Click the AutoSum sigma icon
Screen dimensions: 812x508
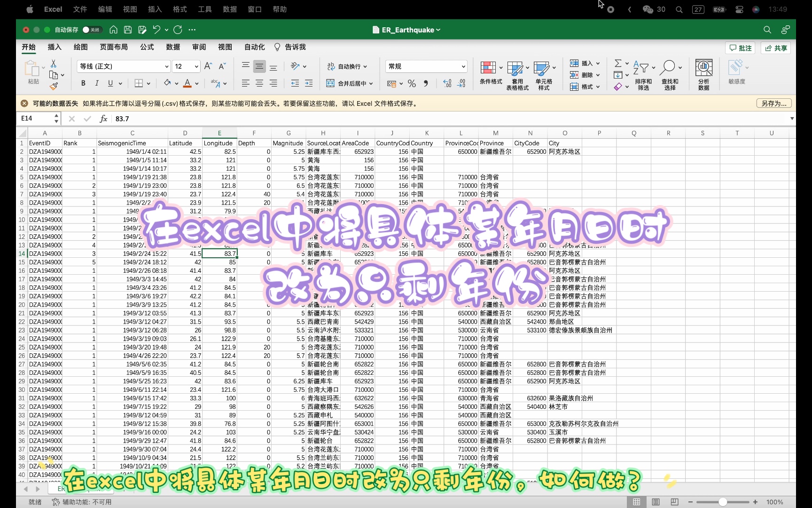618,63
